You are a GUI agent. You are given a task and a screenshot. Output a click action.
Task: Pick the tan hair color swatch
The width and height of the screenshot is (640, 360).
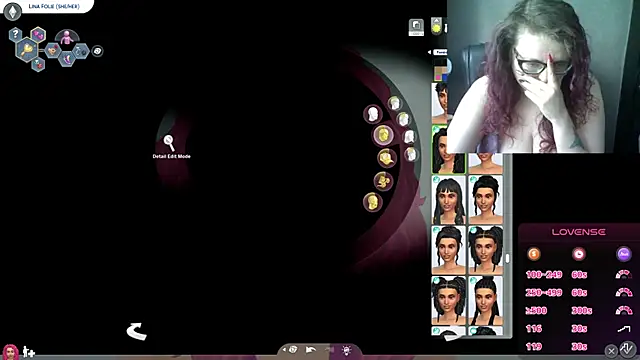[439, 71]
